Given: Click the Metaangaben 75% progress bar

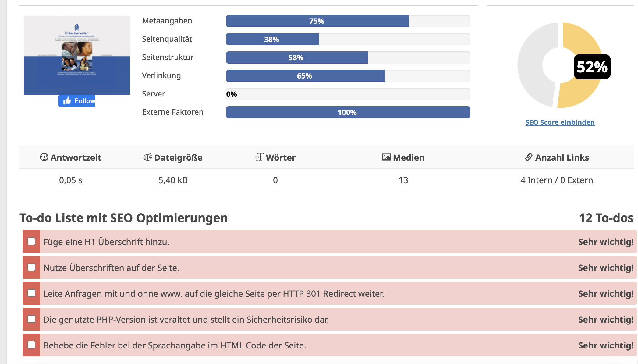Looking at the screenshot, I should [317, 21].
